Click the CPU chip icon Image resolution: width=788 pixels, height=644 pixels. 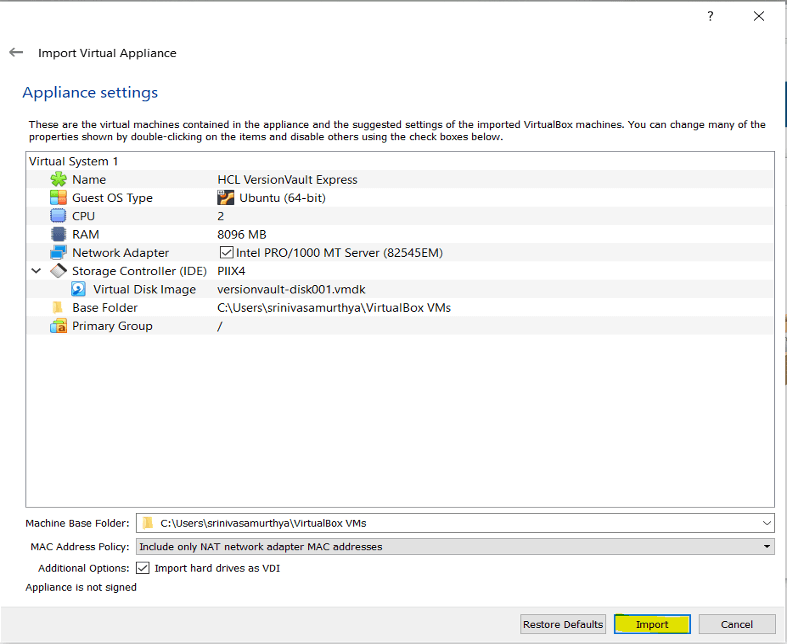click(58, 216)
